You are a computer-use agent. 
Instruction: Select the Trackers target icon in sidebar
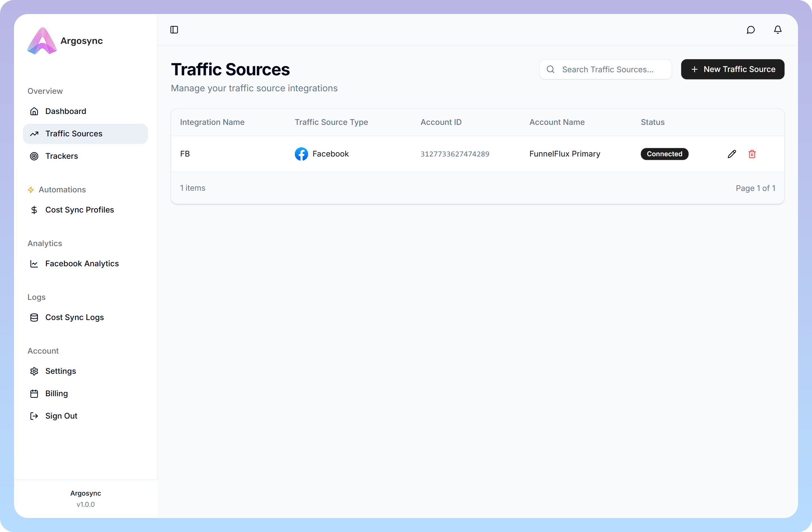[x=34, y=156]
